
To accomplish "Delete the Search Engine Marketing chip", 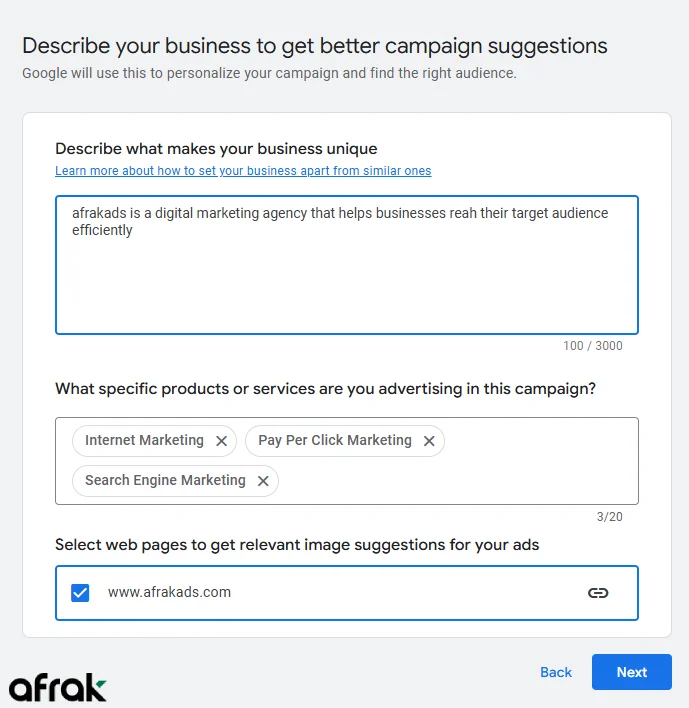I will click(263, 481).
